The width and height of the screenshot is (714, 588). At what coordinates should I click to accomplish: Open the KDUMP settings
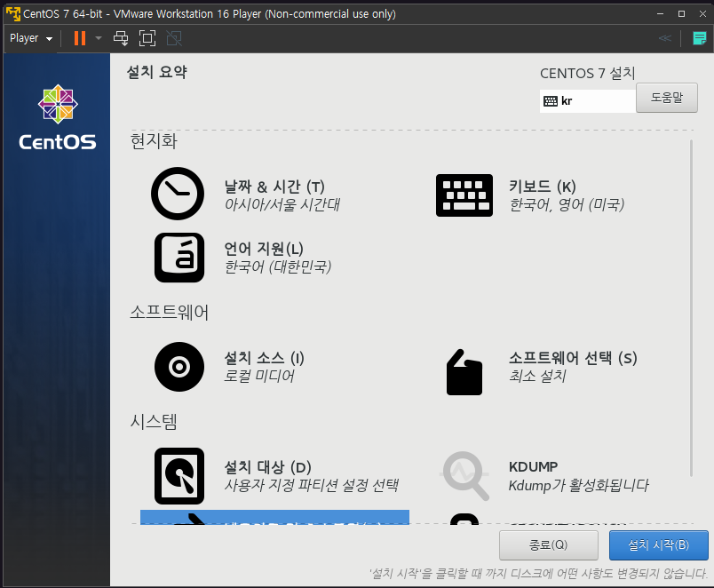pos(533,467)
